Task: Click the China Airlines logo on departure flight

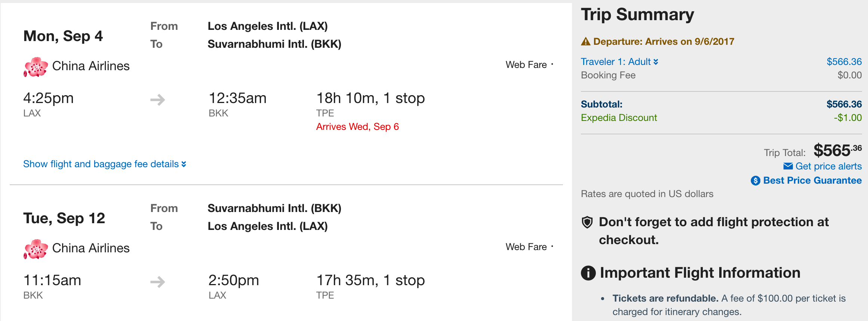Action: tap(36, 67)
